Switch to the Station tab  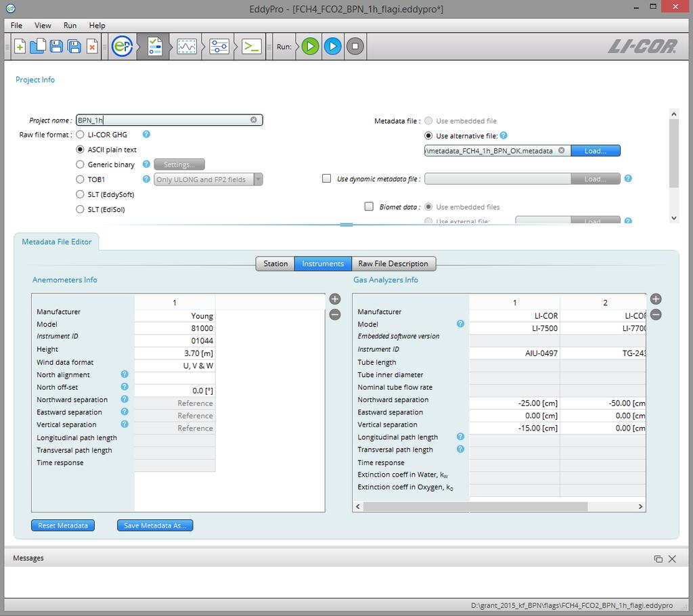pyautogui.click(x=275, y=263)
